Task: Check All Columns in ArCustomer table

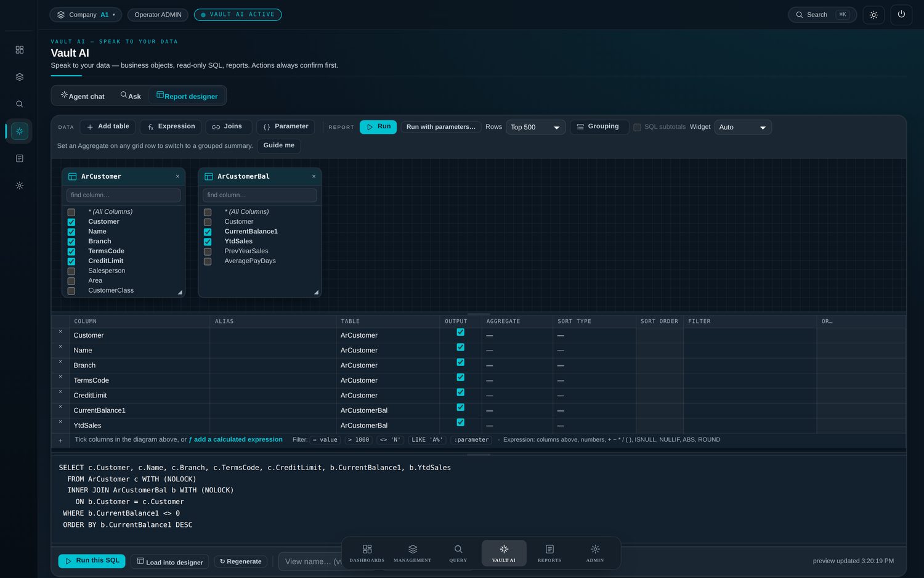Action: [x=71, y=212]
